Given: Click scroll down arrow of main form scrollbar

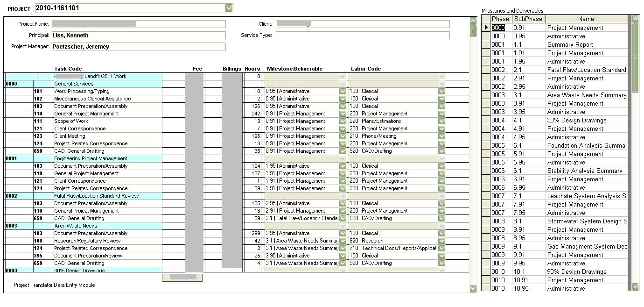Looking at the screenshot, I should pyautogui.click(x=473, y=288).
